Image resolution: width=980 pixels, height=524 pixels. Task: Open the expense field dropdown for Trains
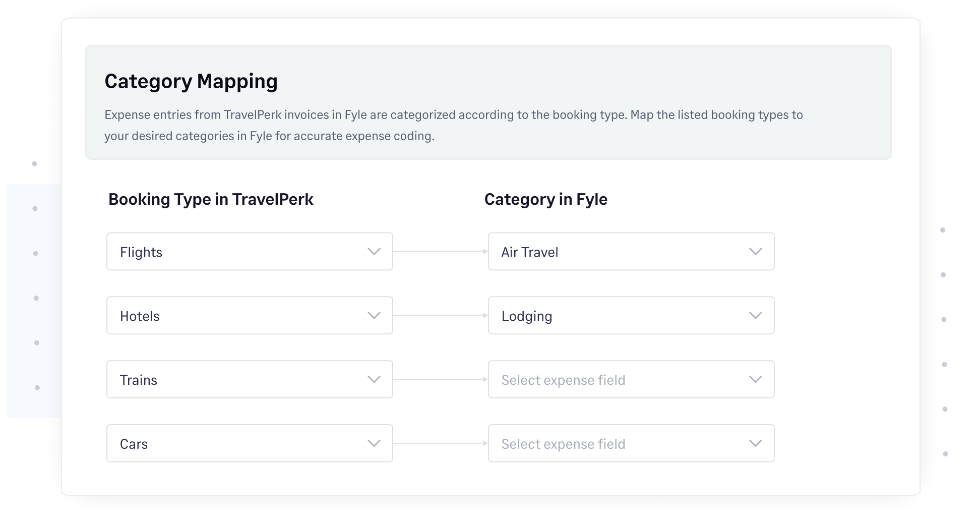click(631, 380)
